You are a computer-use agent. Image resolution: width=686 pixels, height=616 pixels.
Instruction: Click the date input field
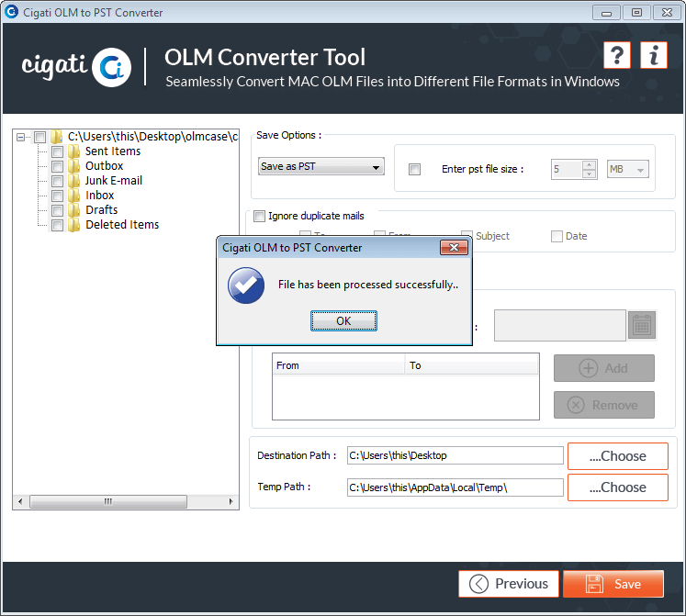(x=560, y=326)
